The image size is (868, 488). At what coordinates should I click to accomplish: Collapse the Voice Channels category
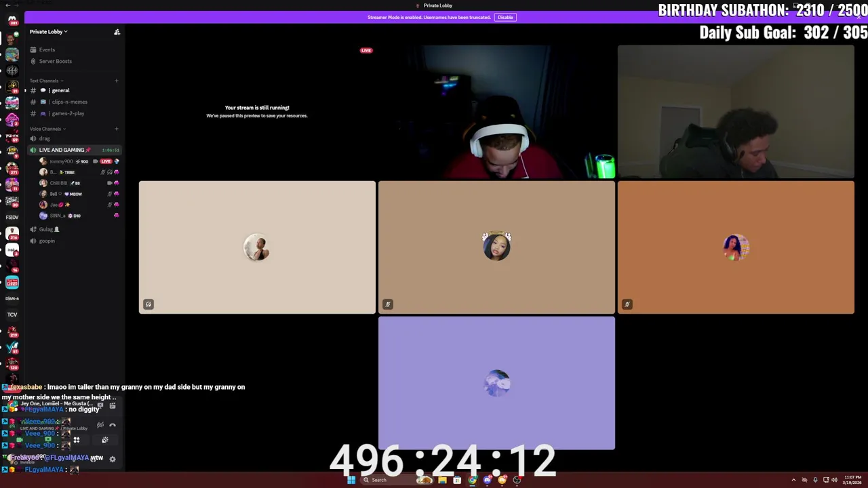(x=47, y=129)
